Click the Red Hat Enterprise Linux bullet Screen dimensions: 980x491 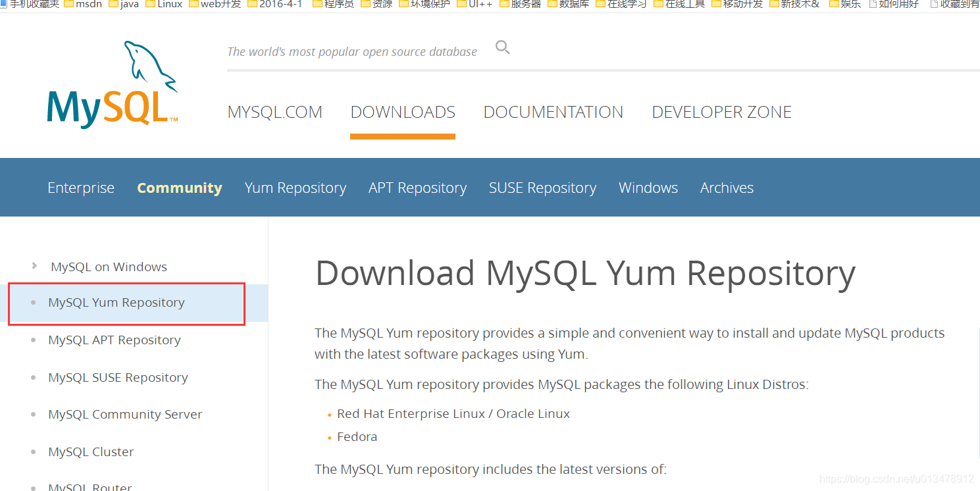(x=453, y=414)
